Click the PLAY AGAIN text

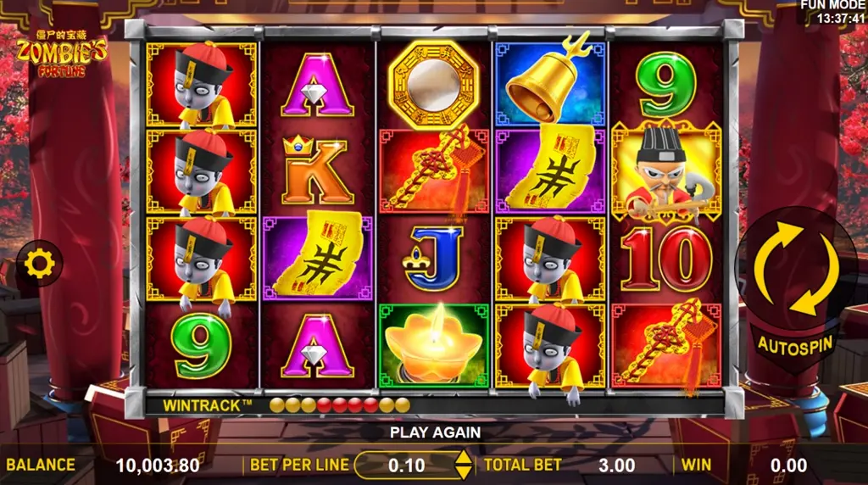[x=435, y=432]
